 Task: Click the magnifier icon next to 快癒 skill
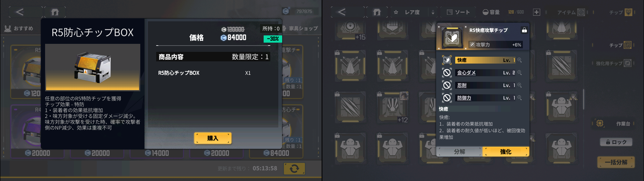coord(519,60)
